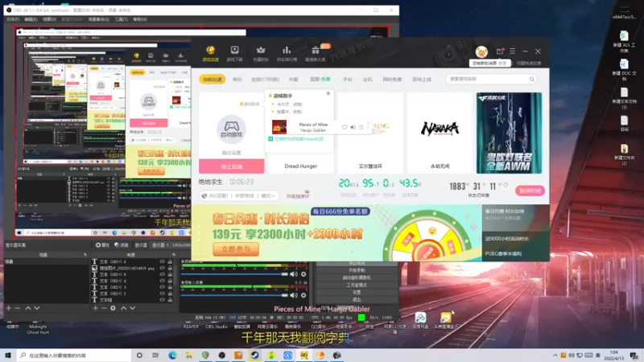Close the game assistant popup

pyautogui.click(x=328, y=93)
